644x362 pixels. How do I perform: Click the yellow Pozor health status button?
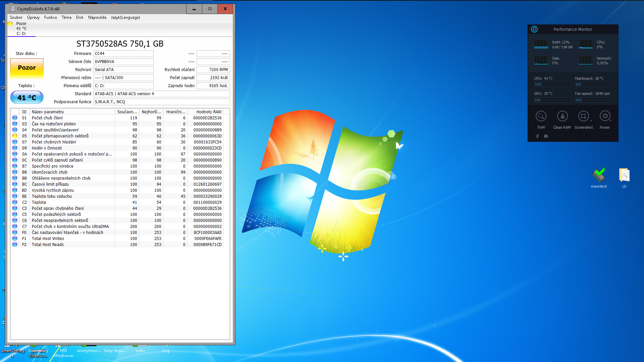(x=27, y=68)
